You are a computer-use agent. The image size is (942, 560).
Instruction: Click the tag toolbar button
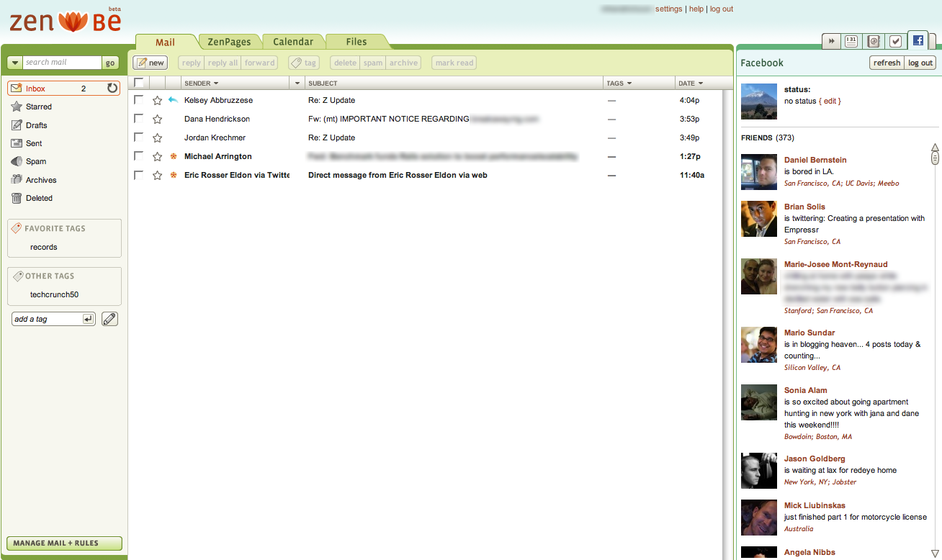[304, 63]
